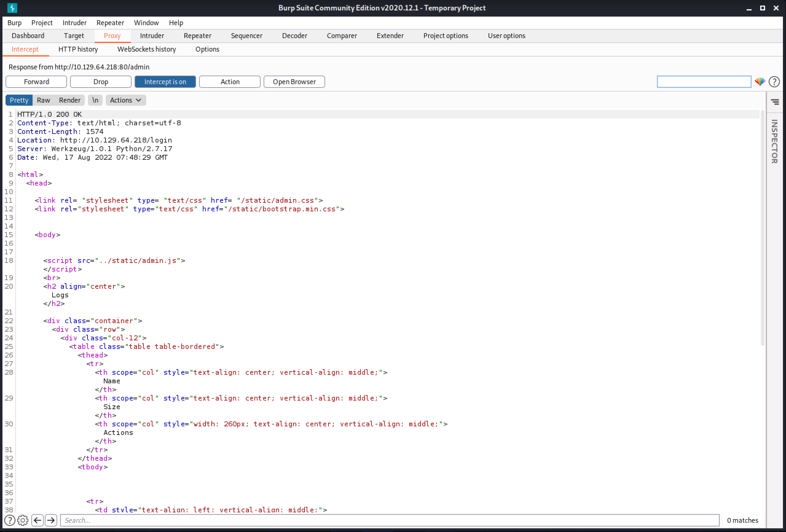Open the Burp menu
Image resolution: width=786 pixels, height=532 pixels.
[14, 23]
